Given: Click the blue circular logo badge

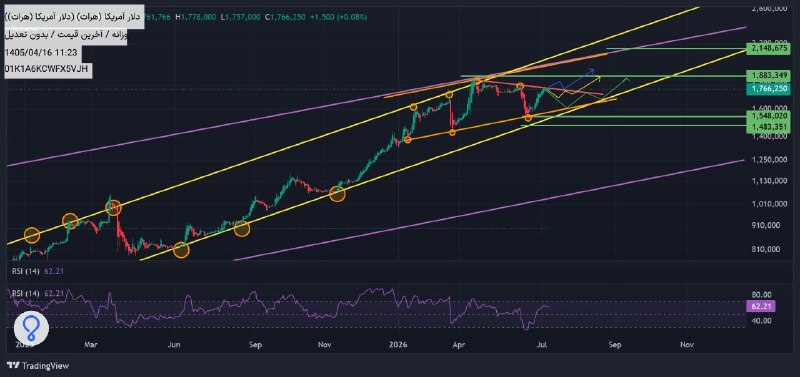Looking at the screenshot, I should click(31, 329).
